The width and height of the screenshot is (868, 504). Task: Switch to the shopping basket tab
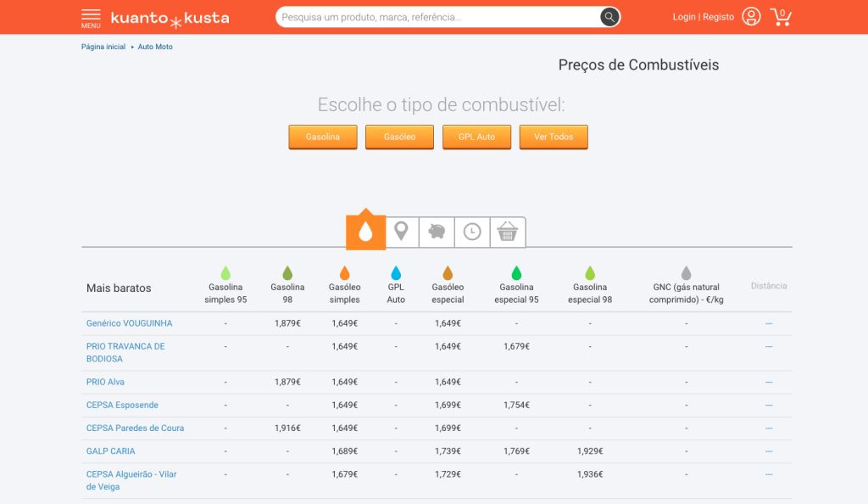click(508, 232)
